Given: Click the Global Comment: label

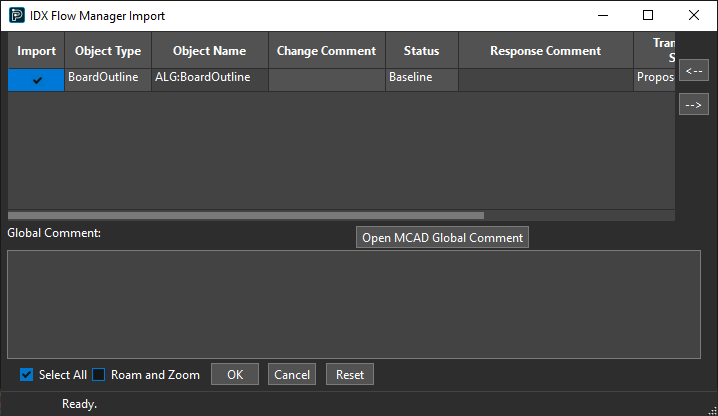Looking at the screenshot, I should (54, 233).
